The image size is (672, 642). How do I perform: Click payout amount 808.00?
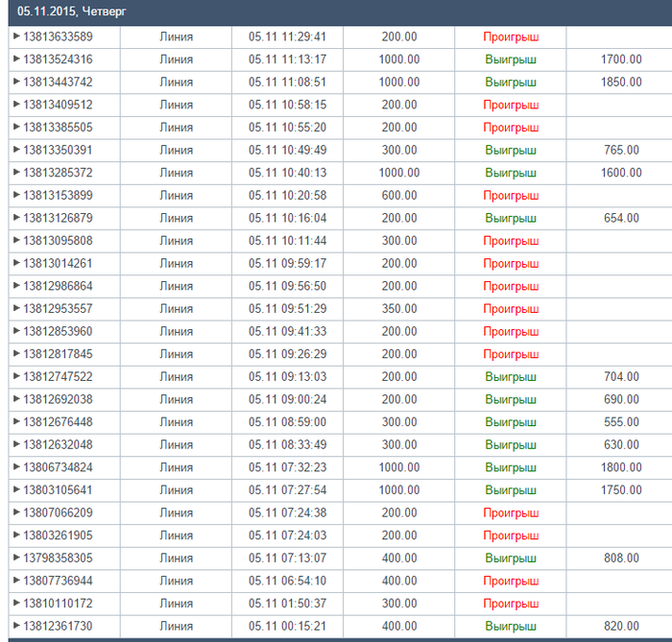tap(621, 559)
